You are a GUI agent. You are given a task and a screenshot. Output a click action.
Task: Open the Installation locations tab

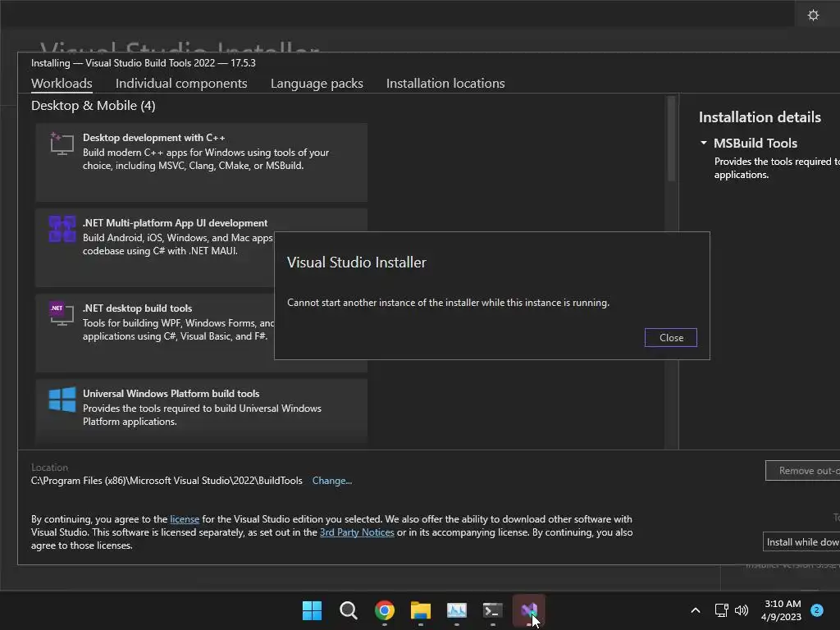point(445,84)
